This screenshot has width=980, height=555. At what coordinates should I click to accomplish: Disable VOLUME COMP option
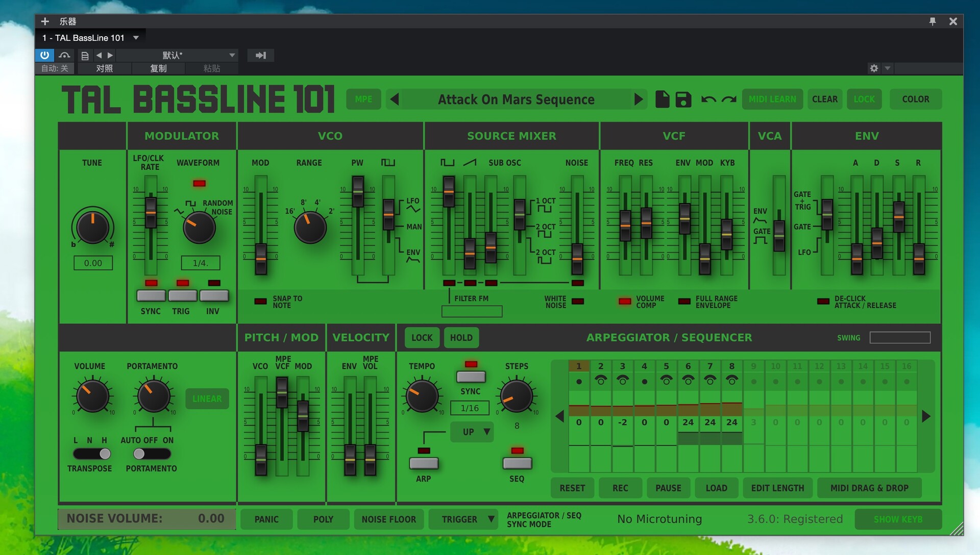[x=625, y=301]
